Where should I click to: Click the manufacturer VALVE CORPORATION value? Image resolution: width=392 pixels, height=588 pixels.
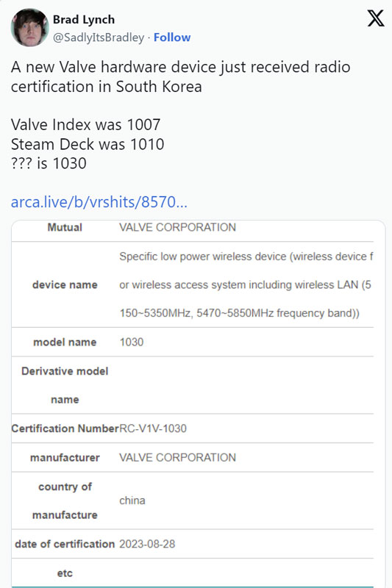[x=177, y=457]
